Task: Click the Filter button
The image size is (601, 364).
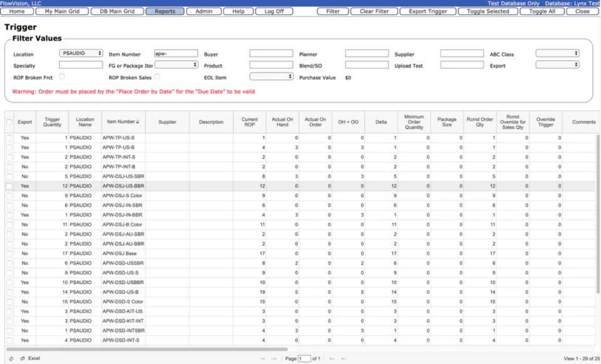Action: coord(333,11)
